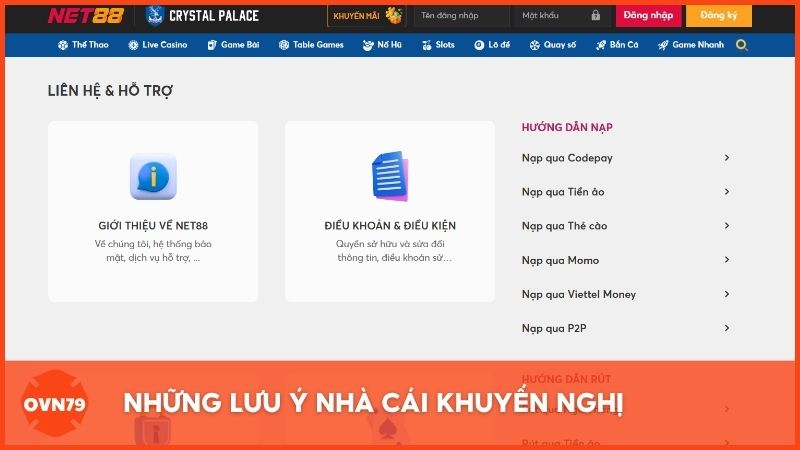
Task: Click the NET88 logo
Action: pyautogui.click(x=86, y=16)
